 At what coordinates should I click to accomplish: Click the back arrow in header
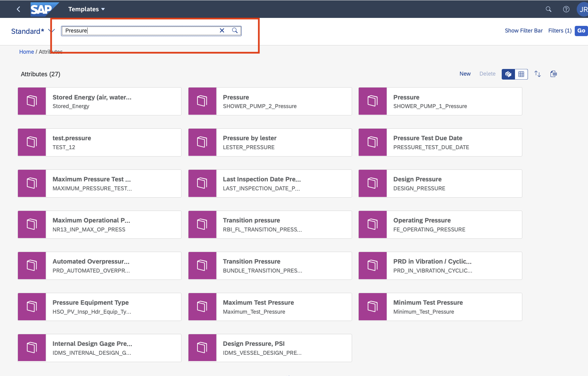pos(19,9)
